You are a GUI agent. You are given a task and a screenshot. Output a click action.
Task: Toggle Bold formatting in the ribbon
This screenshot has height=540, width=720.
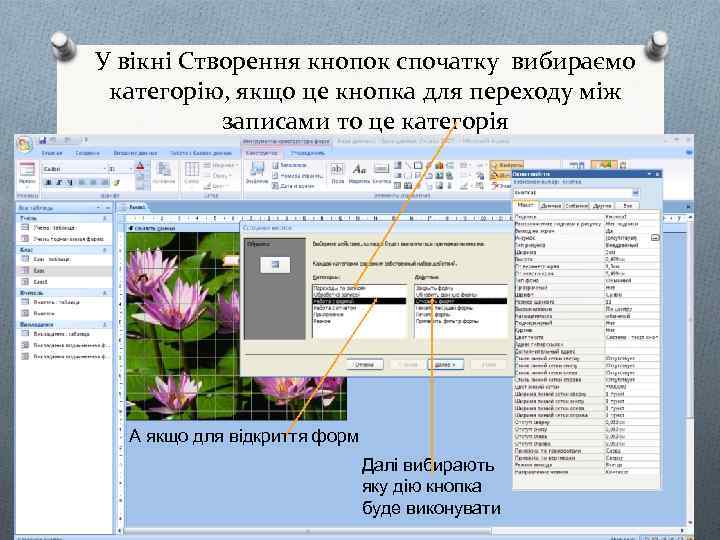pos(48,183)
